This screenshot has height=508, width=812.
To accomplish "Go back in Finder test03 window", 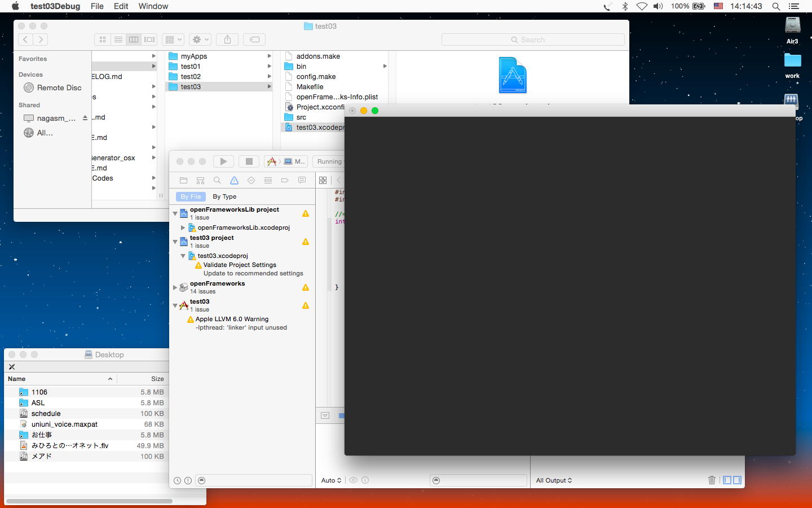I will tap(25, 40).
